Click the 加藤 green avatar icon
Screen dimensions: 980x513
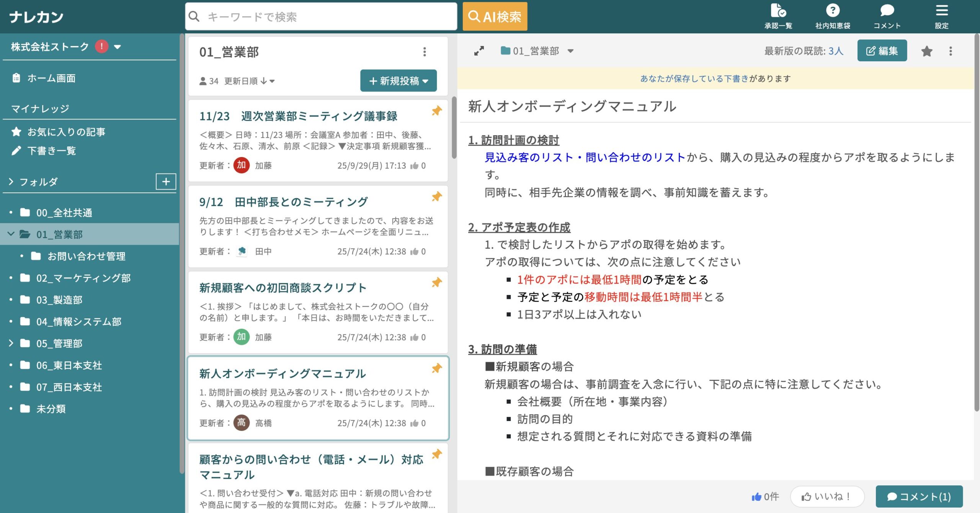tap(242, 337)
